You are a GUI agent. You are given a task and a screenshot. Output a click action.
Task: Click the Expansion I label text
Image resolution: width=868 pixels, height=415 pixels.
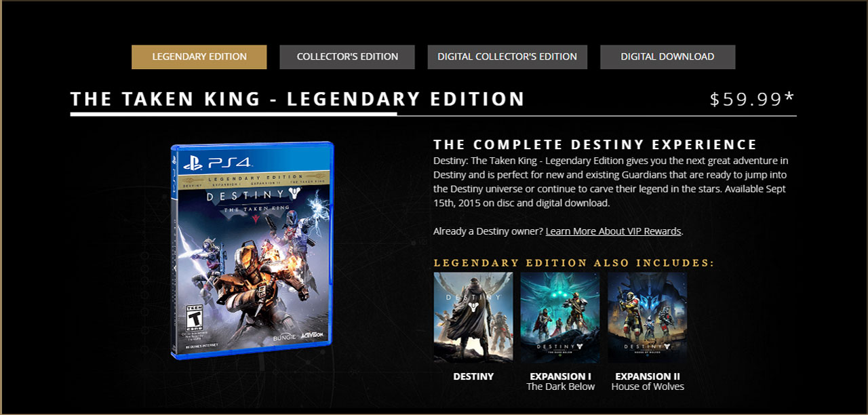coord(560,376)
